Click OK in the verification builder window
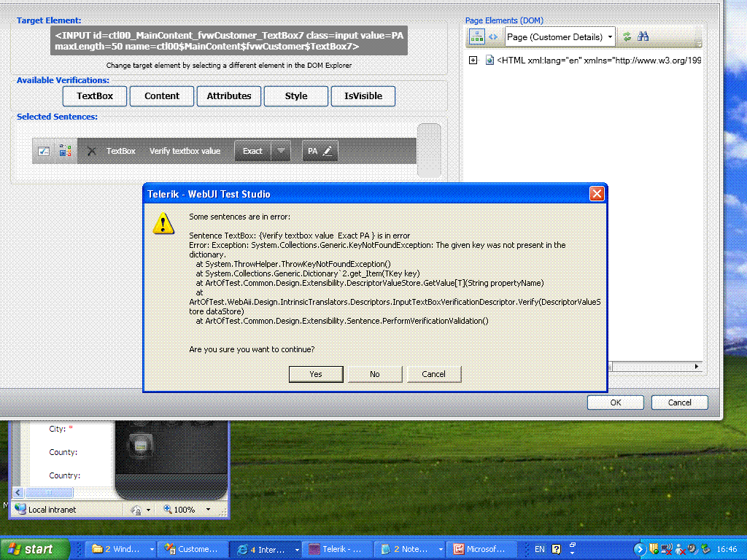The image size is (747, 560). 616,402
